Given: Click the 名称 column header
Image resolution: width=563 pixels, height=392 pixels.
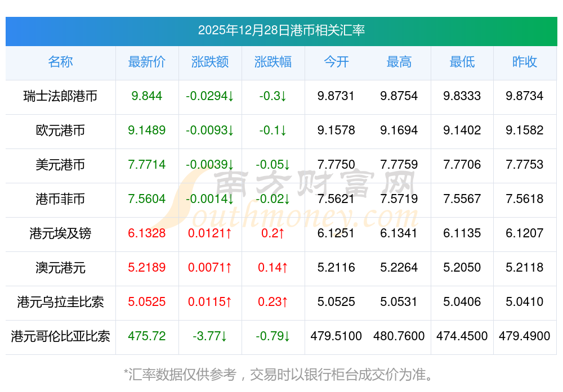Looking at the screenshot, I should pos(60,62).
